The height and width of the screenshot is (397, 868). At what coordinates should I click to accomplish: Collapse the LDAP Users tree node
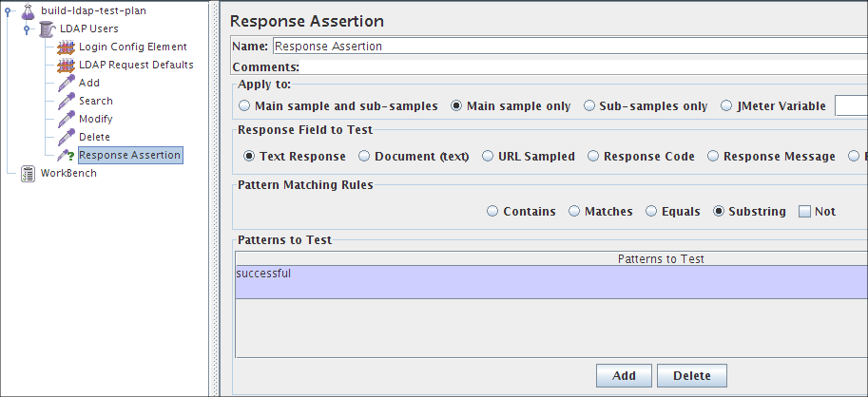(x=28, y=29)
